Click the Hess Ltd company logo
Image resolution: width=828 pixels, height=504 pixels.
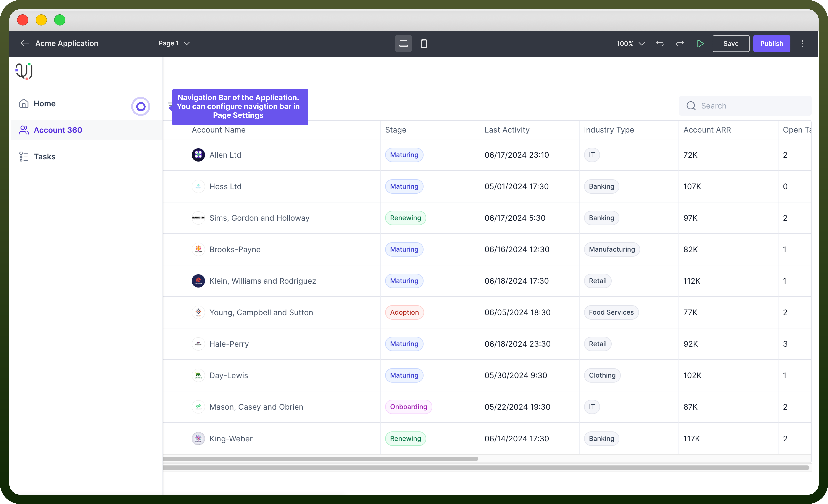click(198, 187)
